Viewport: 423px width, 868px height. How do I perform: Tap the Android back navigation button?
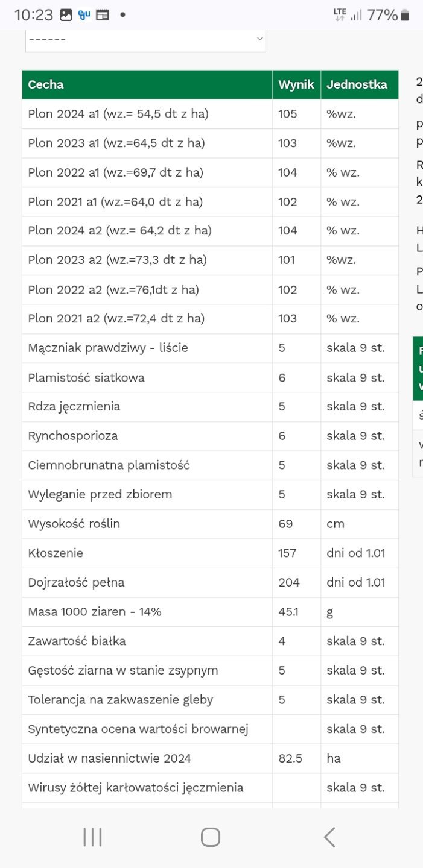(x=329, y=837)
